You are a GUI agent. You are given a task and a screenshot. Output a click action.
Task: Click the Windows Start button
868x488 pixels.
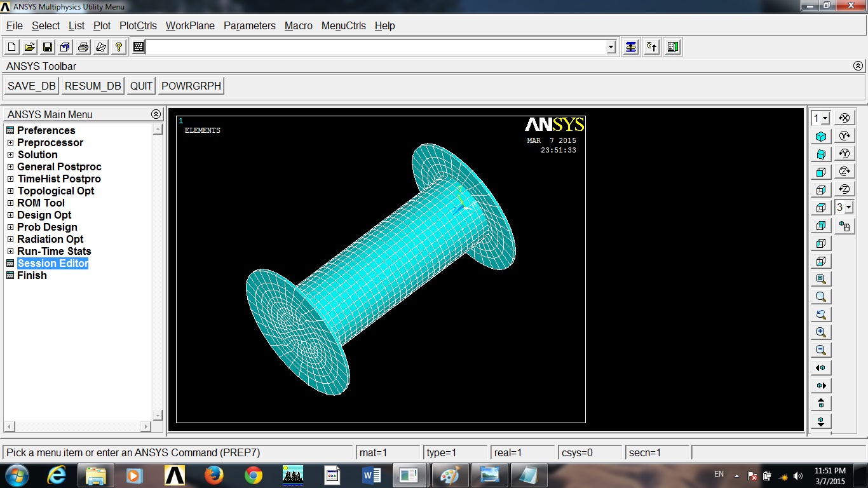coord(17,475)
